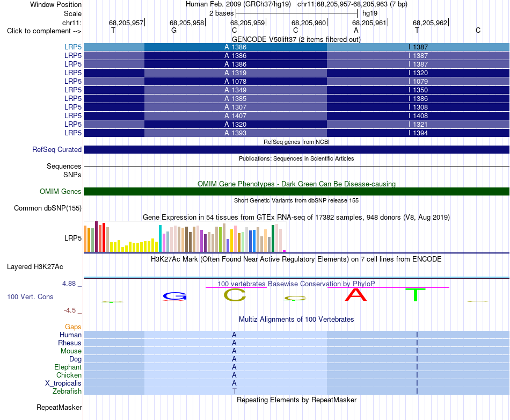The image size is (510, 420).
Task: Click base G in the sequence row
Action: coord(174,30)
